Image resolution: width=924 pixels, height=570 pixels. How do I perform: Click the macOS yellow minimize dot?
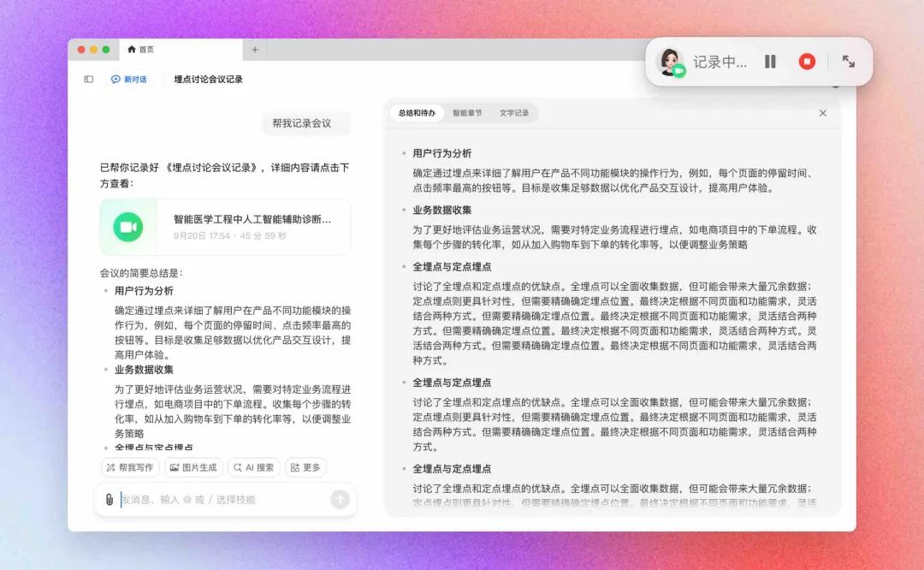point(94,50)
